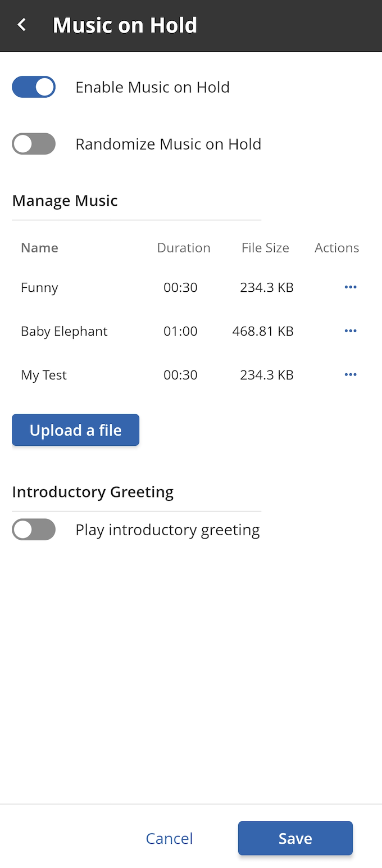This screenshot has height=868, width=382.
Task: Sort by the Name column header
Action: [x=39, y=248]
